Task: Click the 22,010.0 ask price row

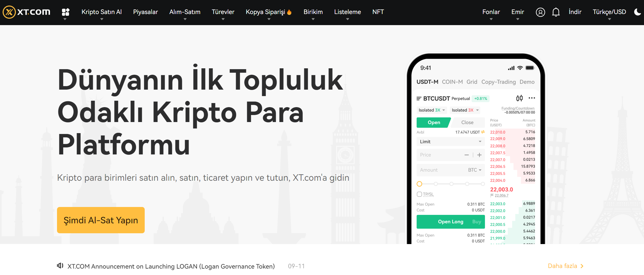Action: 512,132
